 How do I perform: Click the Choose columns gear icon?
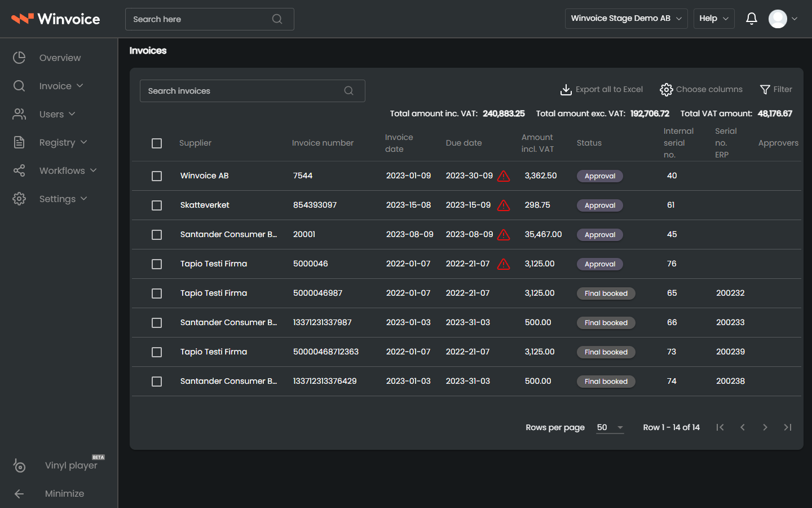667,90
